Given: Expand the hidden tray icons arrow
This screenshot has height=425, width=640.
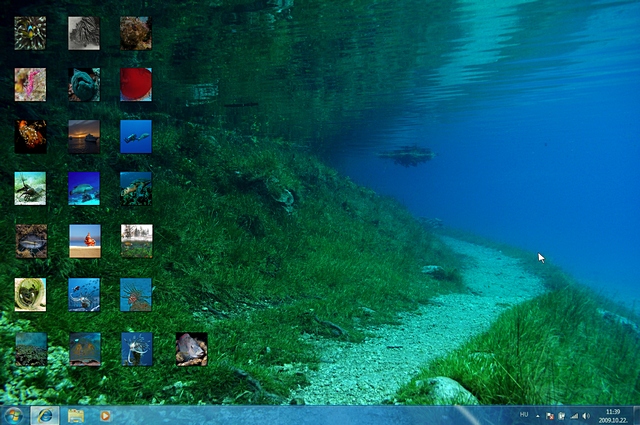Looking at the screenshot, I should [x=539, y=415].
